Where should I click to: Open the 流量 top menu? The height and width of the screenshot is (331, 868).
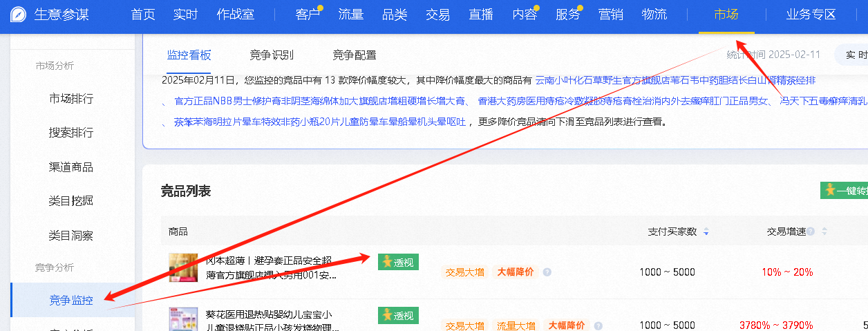pos(351,15)
